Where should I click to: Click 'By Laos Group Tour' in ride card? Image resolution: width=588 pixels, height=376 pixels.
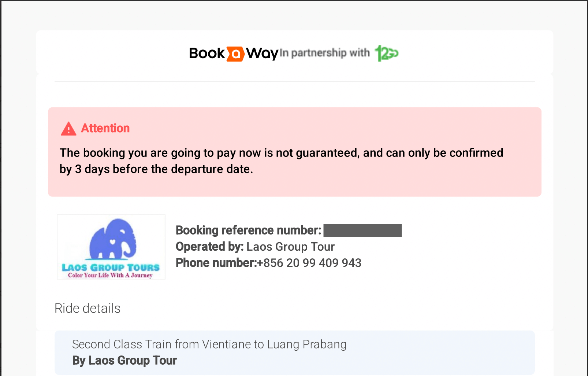(x=124, y=360)
